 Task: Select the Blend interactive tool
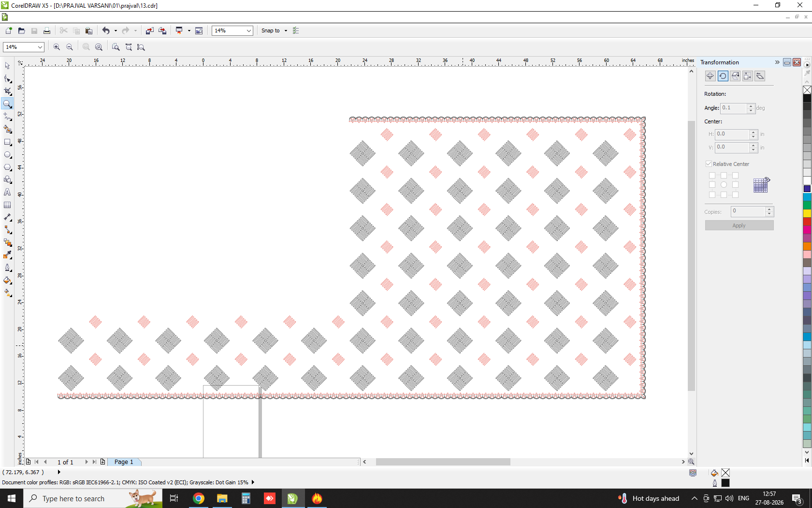click(7, 242)
